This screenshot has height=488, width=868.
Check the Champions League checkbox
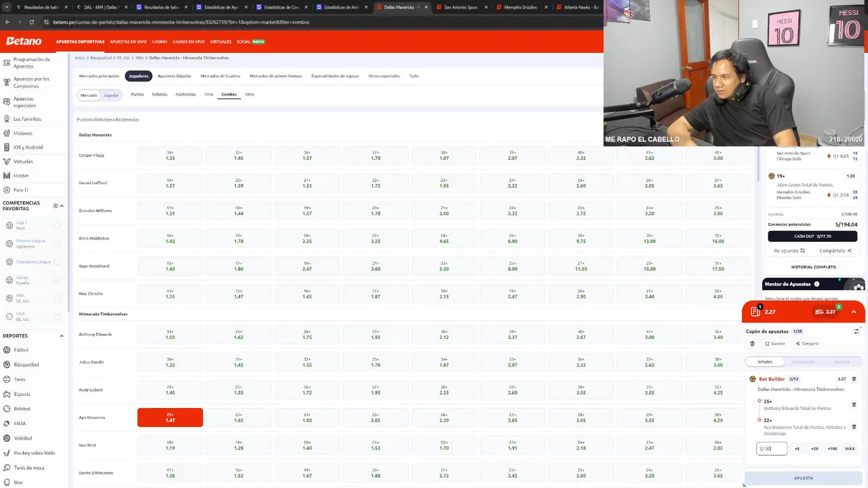point(57,262)
